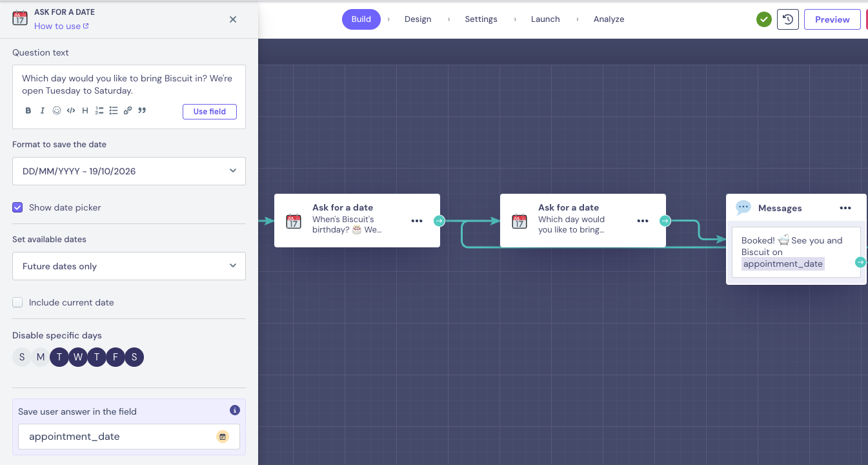Toggle Saturday in disable specific days
The width and height of the screenshot is (868, 465).
point(134,357)
